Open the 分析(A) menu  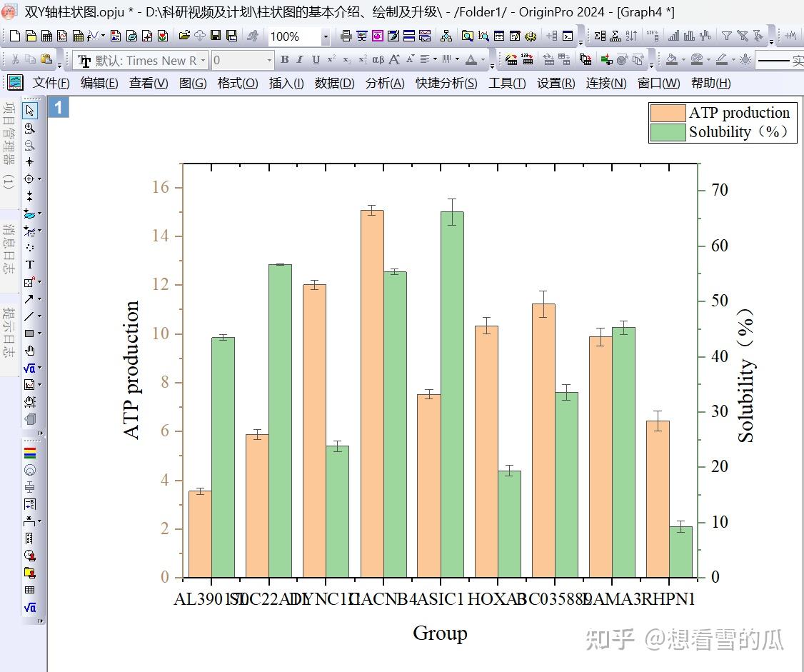click(385, 83)
